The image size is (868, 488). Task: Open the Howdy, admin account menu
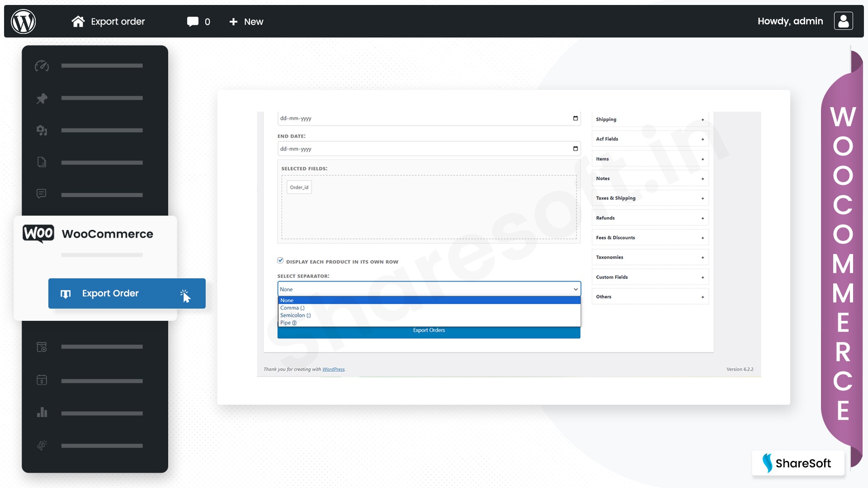click(790, 21)
